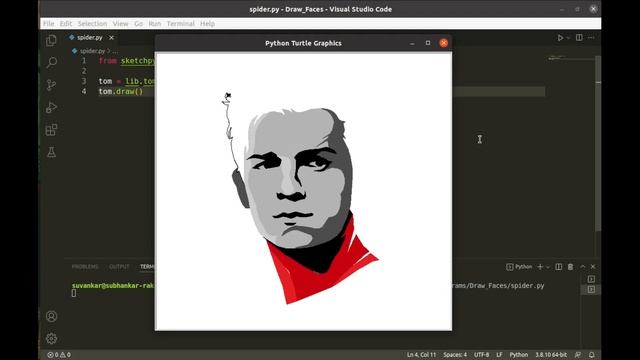Open the Help menu
Viewport: 640px width, 360px height.
click(x=207, y=24)
